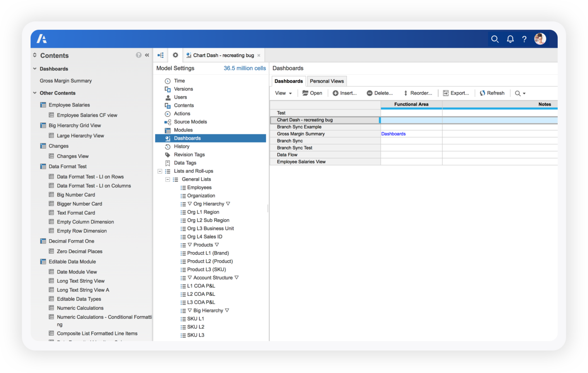
Task: Open Revision Tags
Action: [189, 154]
